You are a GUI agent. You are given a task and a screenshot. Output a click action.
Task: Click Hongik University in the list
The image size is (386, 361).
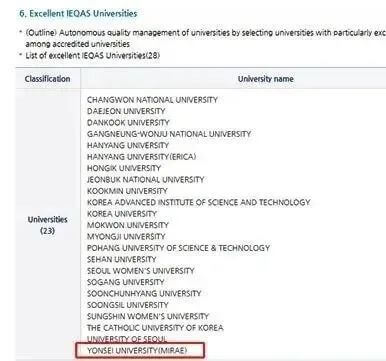[124, 168]
